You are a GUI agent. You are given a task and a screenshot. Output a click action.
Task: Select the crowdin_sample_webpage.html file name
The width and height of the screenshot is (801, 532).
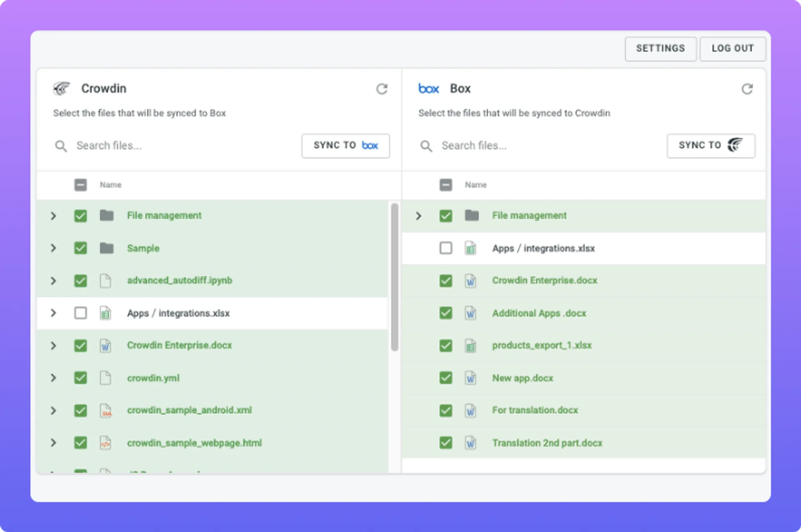(194, 443)
